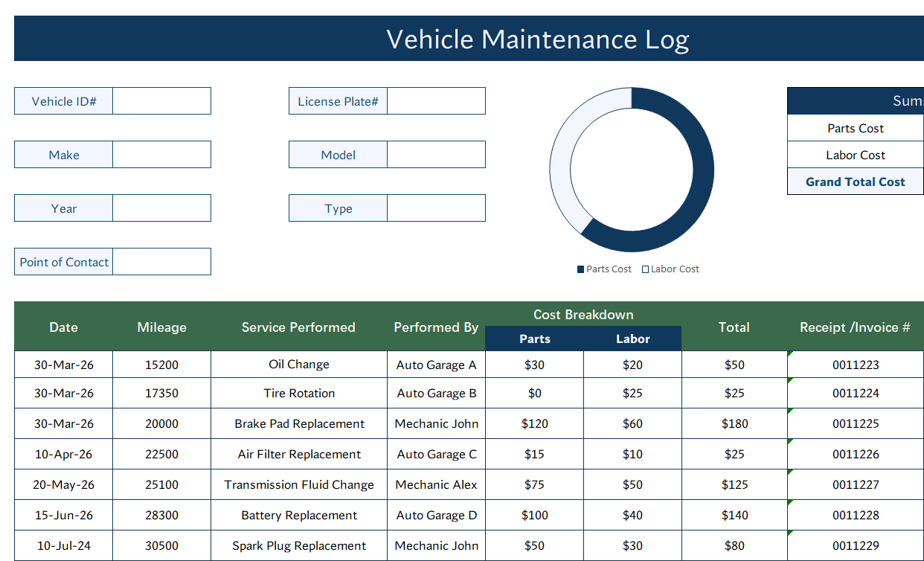Select invoice number 0011229
The height and width of the screenshot is (561, 924).
[x=856, y=545]
